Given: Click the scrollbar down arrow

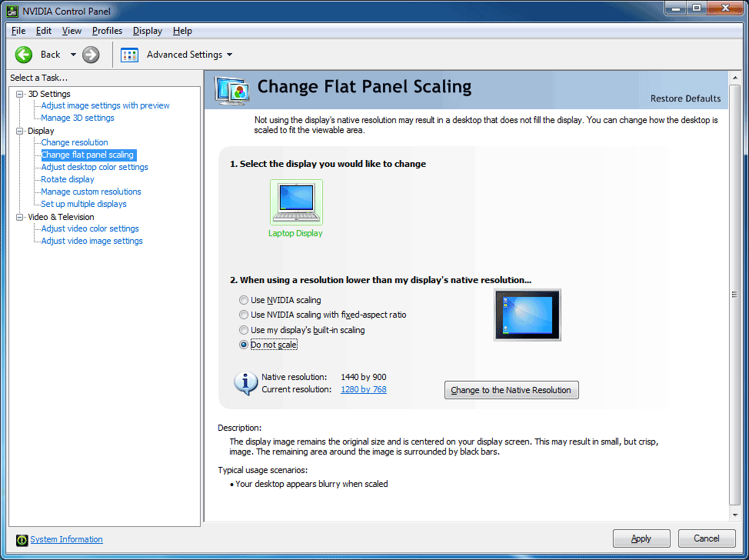Looking at the screenshot, I should point(735,515).
